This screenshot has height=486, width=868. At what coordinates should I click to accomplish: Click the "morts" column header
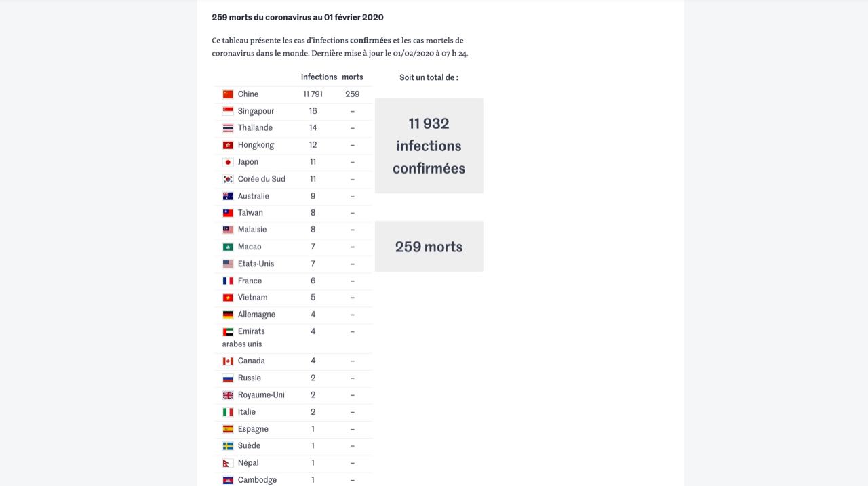353,77
